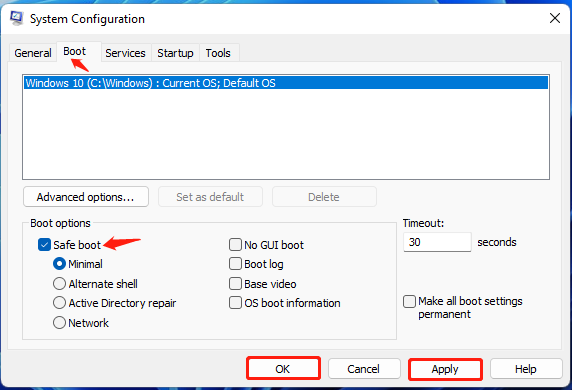
Task: Select Active Directory repair option
Action: click(59, 303)
